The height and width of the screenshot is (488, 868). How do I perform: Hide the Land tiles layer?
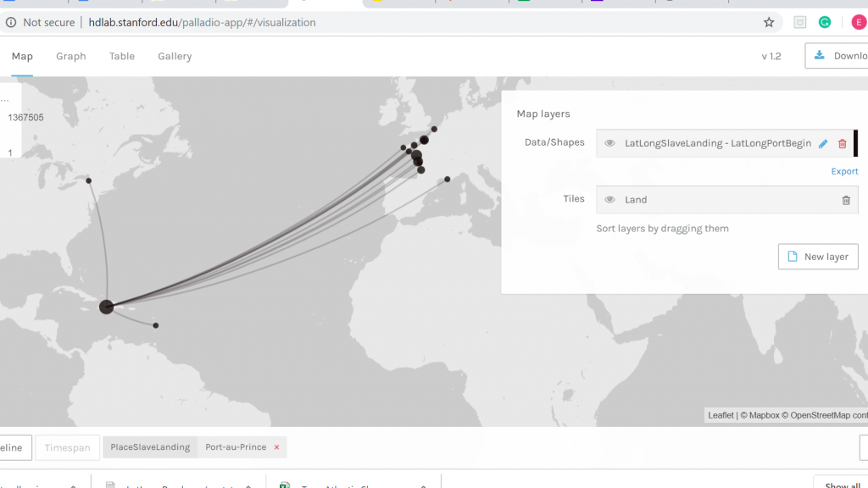coord(609,200)
